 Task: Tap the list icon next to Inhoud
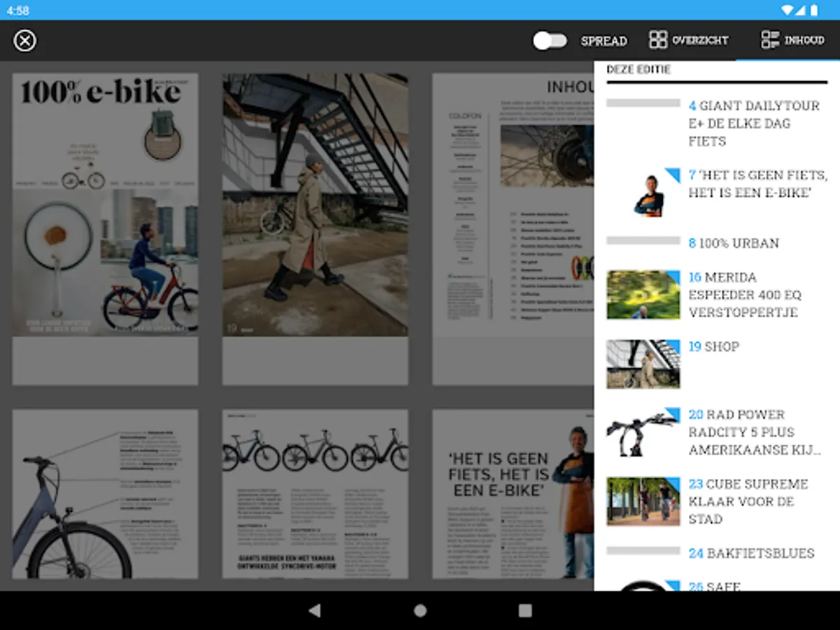(x=770, y=40)
